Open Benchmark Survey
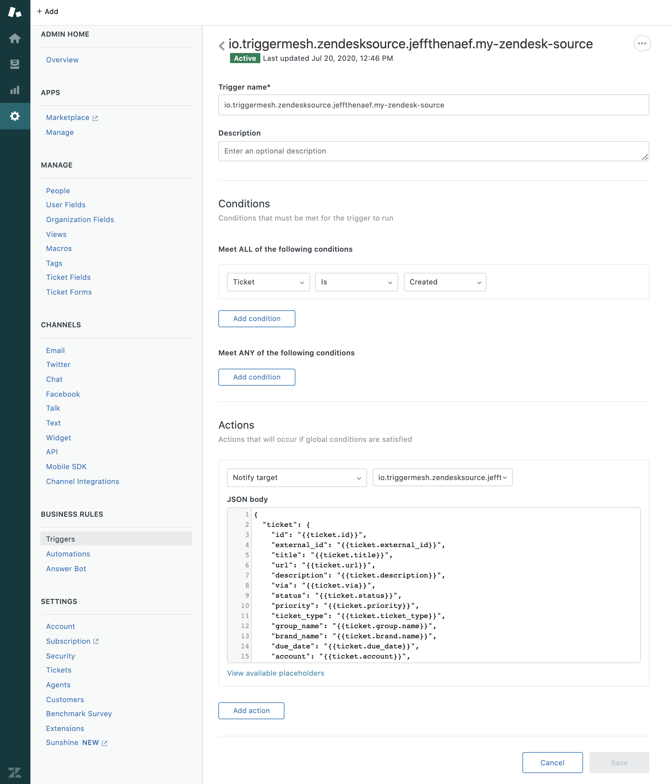The image size is (672, 784). click(79, 714)
